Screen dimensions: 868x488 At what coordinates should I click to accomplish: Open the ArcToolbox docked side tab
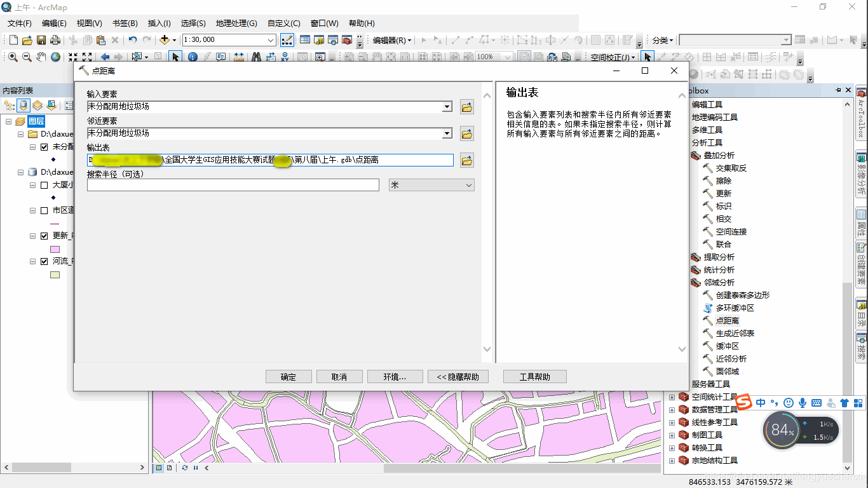861,114
